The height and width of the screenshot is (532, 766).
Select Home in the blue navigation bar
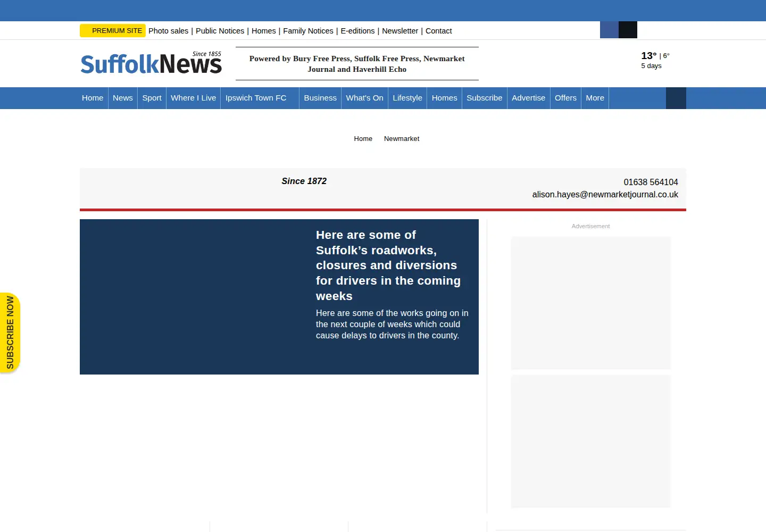[x=93, y=98]
